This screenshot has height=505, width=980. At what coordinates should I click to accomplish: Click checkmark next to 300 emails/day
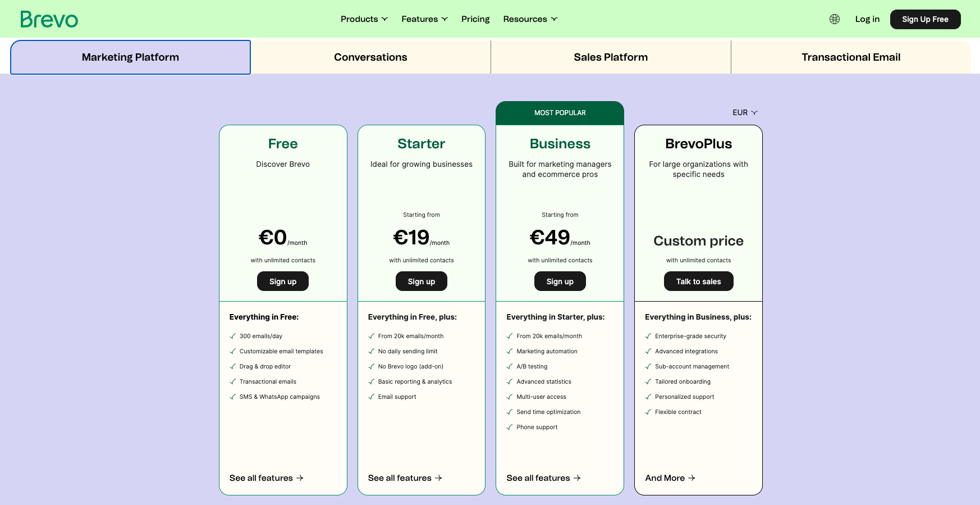point(232,336)
